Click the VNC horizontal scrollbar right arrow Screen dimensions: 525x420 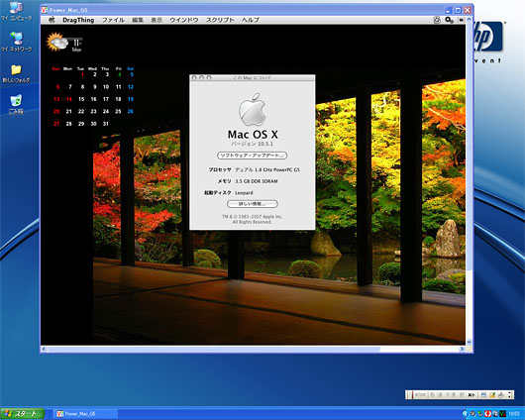[462, 349]
